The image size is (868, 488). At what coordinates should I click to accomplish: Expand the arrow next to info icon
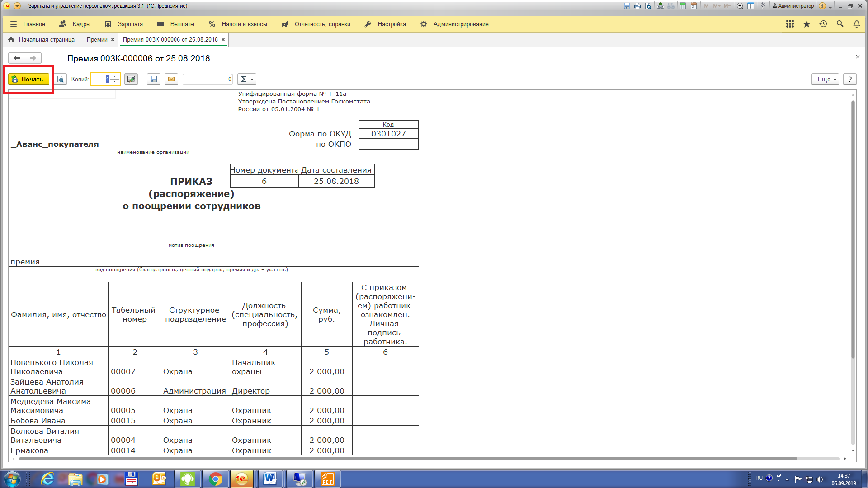[x=830, y=7]
